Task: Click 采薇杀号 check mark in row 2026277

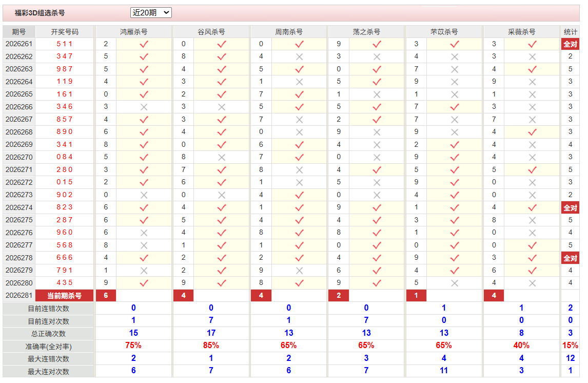Action: click(x=532, y=246)
